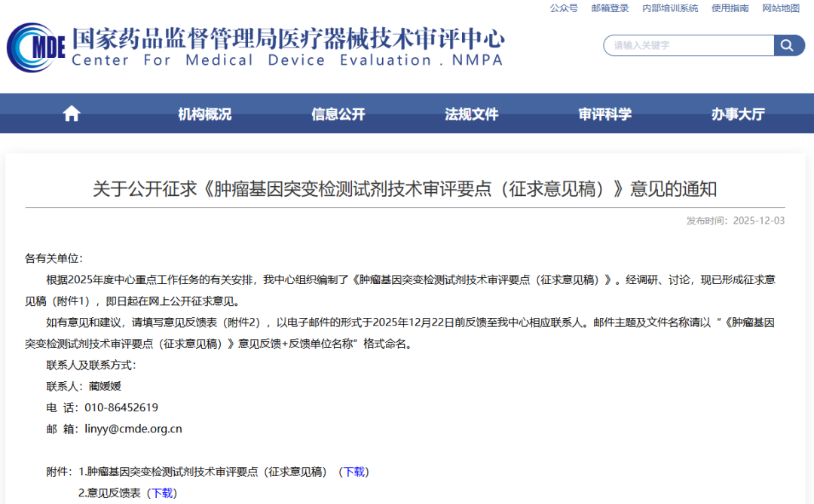Download attachment 1 审评要点 draft
The width and height of the screenshot is (814, 504).
[x=355, y=472]
